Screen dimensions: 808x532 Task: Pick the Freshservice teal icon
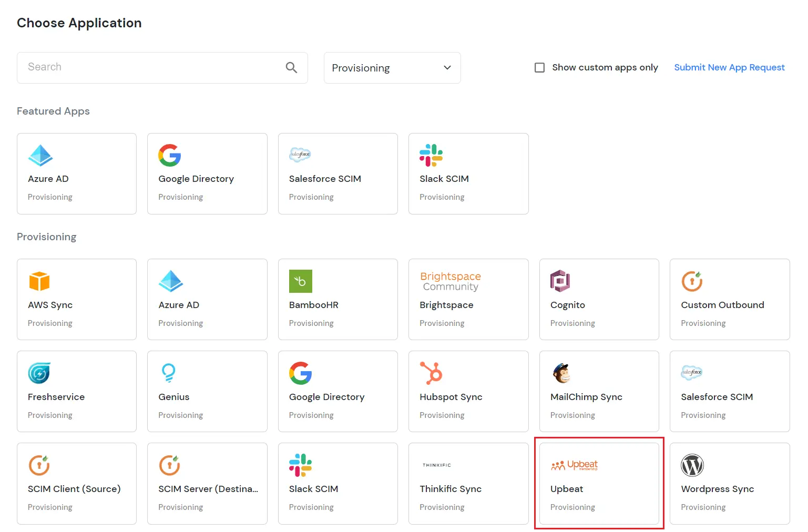pyautogui.click(x=39, y=373)
